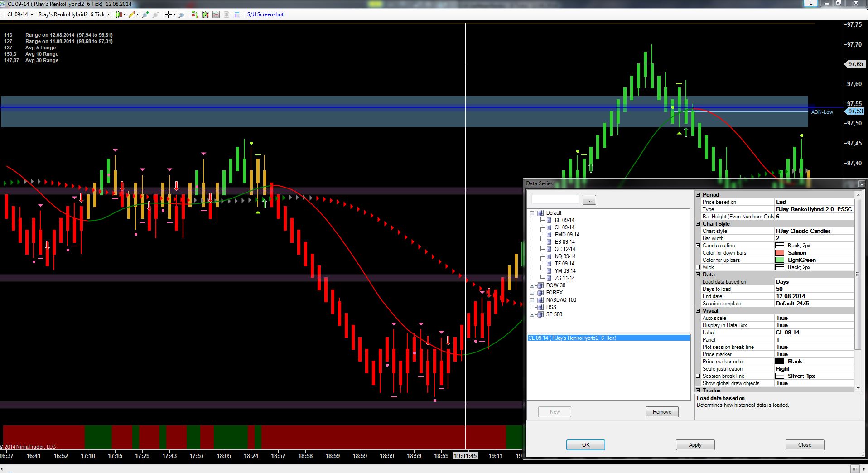
Task: Edit the Days to load value 50
Action: coord(814,289)
